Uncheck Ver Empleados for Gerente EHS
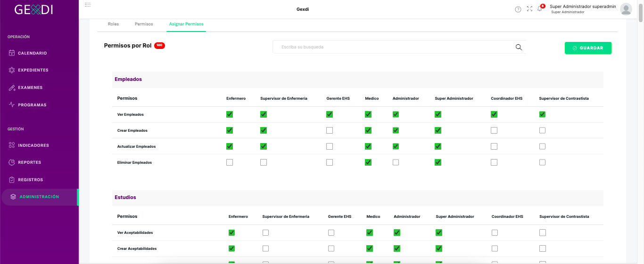The height and width of the screenshot is (264, 644). [330, 114]
